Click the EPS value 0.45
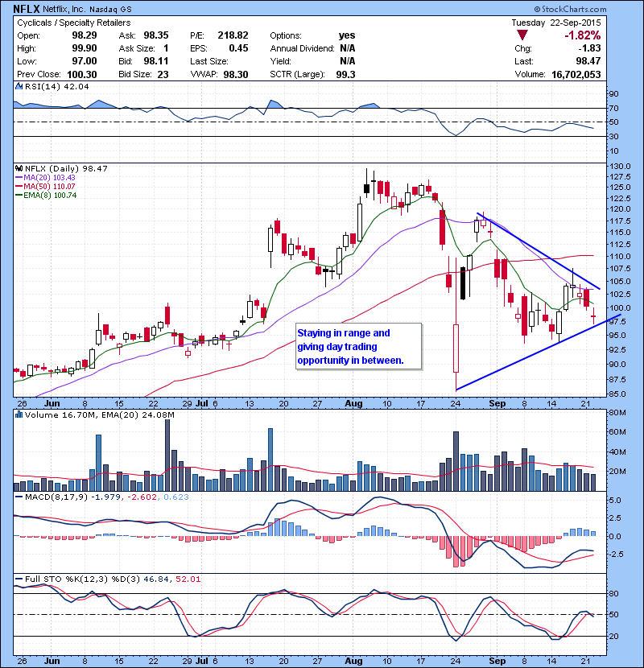This screenshot has width=644, height=668. 238,48
